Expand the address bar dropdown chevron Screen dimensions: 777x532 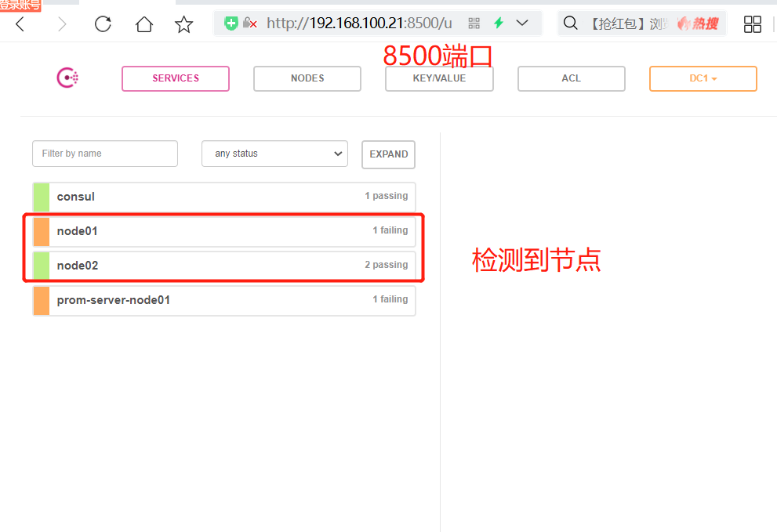(x=522, y=23)
